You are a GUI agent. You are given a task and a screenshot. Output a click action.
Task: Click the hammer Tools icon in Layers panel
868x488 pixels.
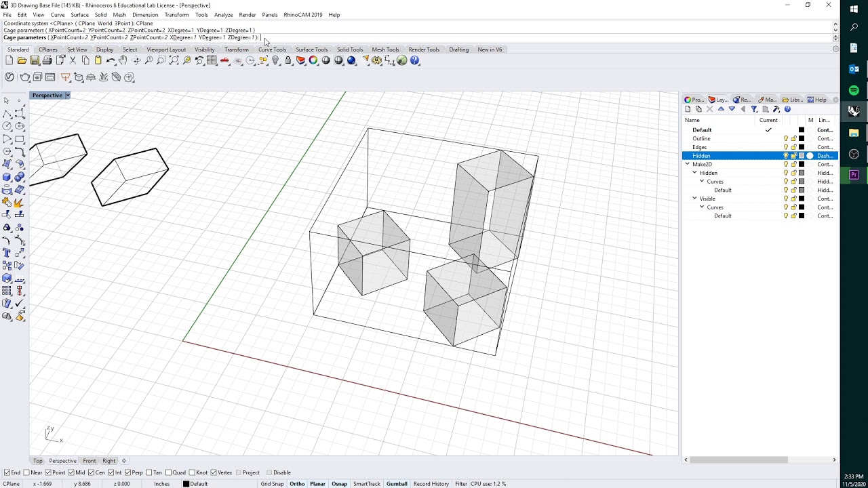(776, 109)
